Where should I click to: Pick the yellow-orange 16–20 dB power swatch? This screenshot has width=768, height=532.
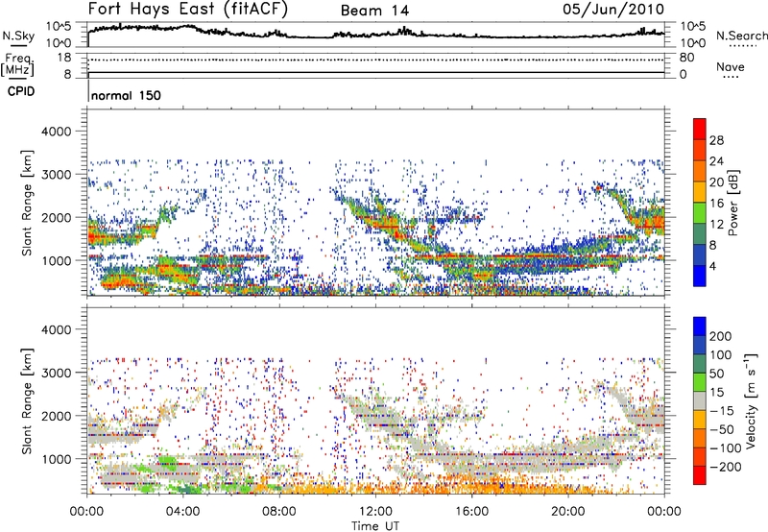click(x=700, y=192)
